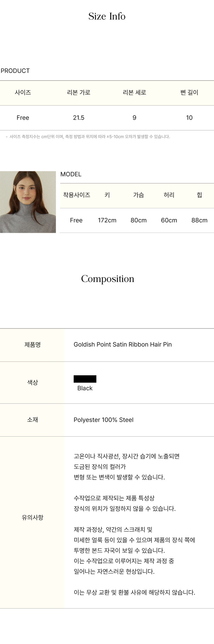Select the 리본 가로 column header
This screenshot has width=214, height=644.
79,93
